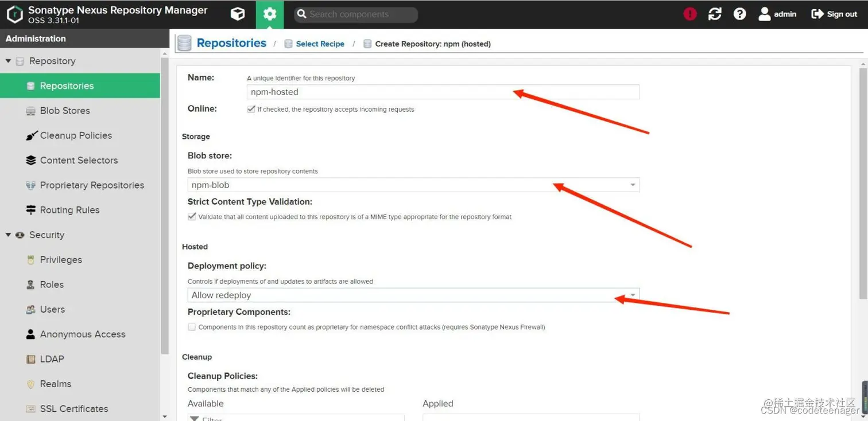The image size is (868, 421).
Task: Click the Refresh icon in header
Action: pos(715,14)
